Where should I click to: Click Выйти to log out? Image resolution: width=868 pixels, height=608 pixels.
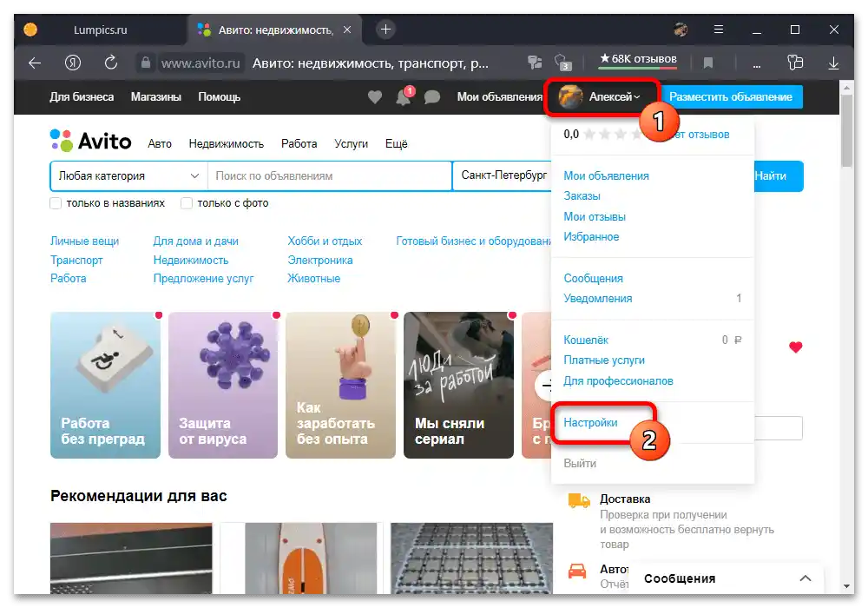pos(580,464)
